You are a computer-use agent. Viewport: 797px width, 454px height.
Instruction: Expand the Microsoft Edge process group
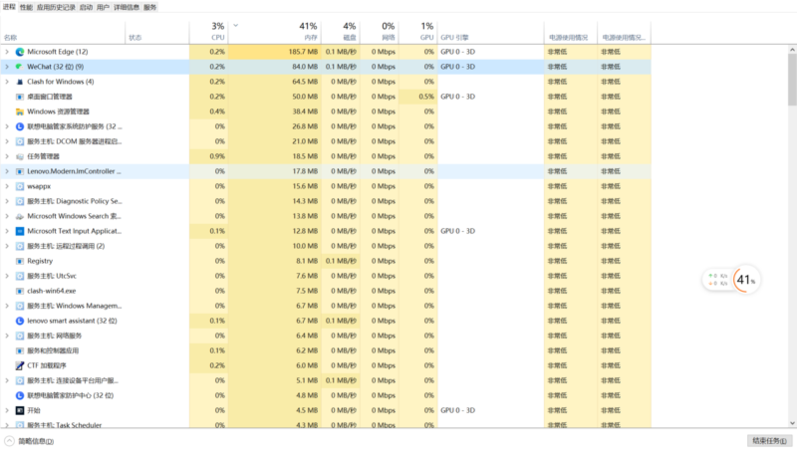tap(7, 51)
